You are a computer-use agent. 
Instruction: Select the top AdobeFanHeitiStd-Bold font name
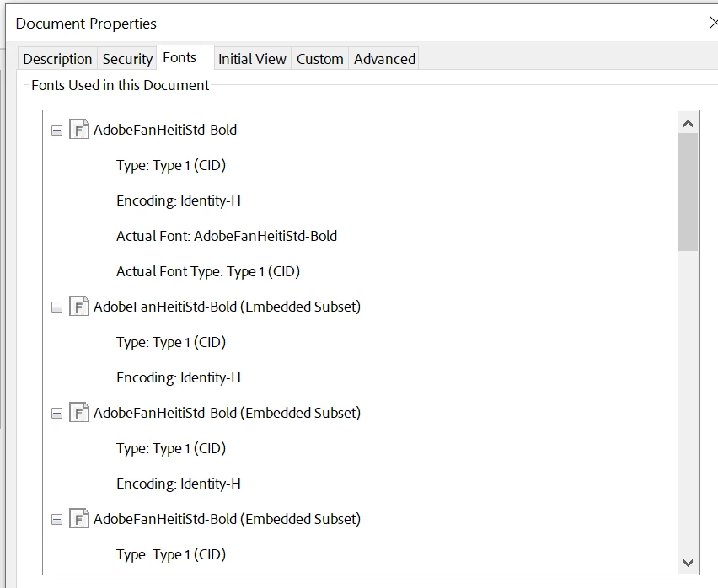tap(165, 130)
